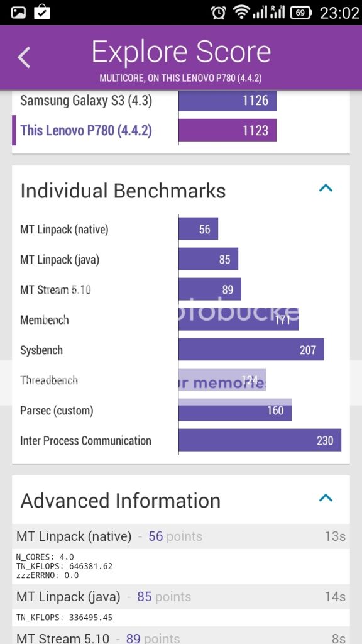The width and height of the screenshot is (362, 644).
Task: Tap the Wi-Fi status icon
Action: (x=241, y=12)
